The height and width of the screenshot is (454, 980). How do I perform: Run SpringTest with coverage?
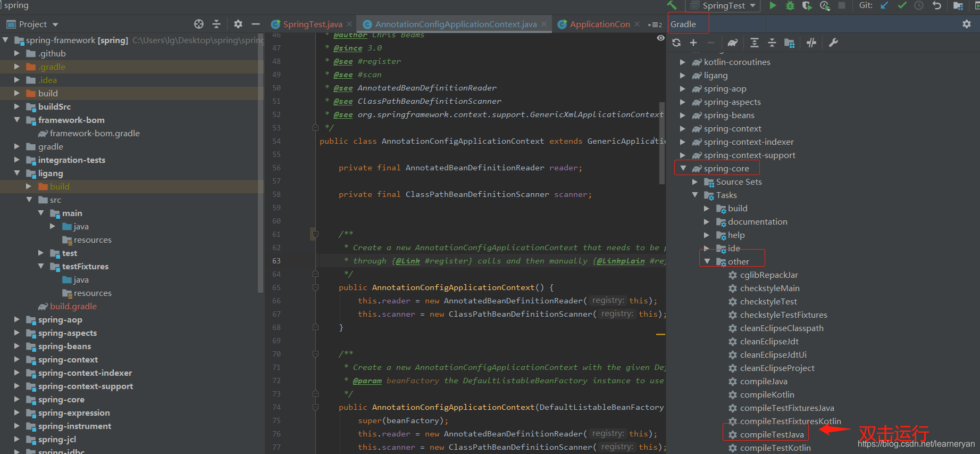click(807, 5)
